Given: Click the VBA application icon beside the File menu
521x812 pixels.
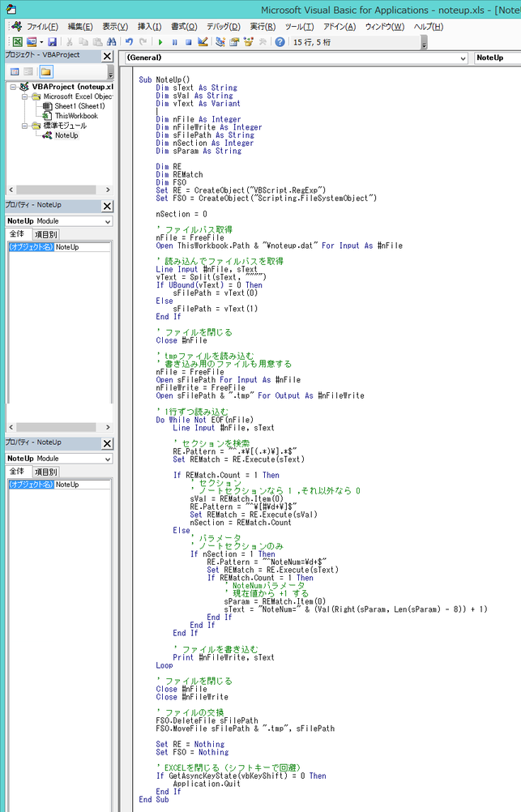Looking at the screenshot, I should point(16,26).
